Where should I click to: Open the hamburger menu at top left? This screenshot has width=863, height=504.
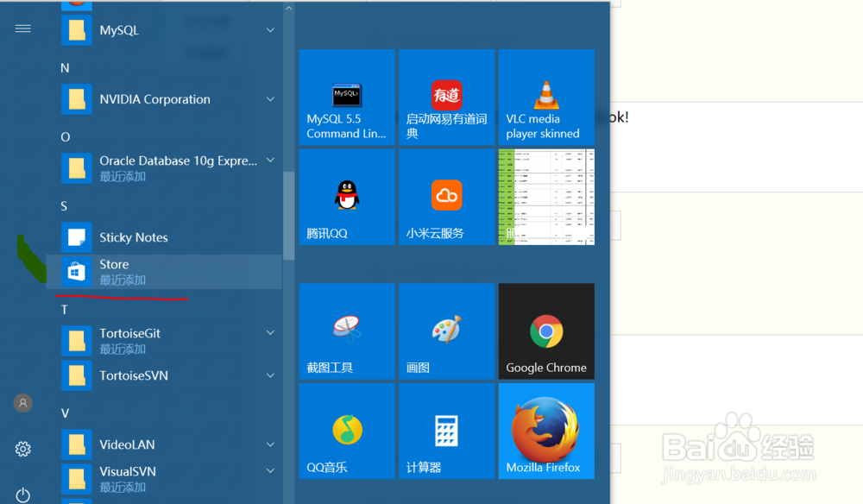point(22,28)
